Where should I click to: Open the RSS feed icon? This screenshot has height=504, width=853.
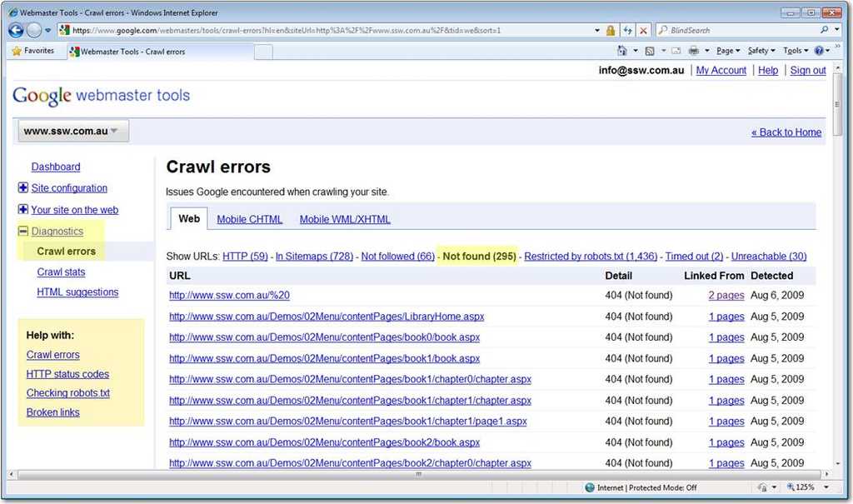point(651,51)
